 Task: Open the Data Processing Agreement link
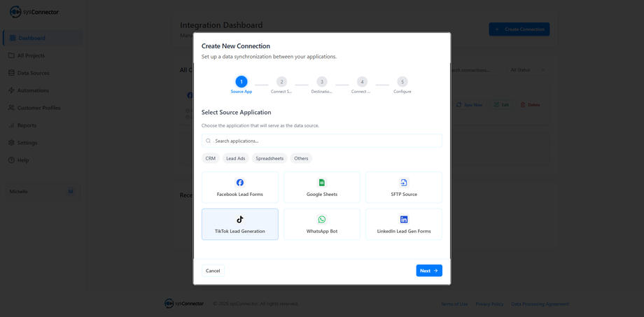pyautogui.click(x=540, y=304)
